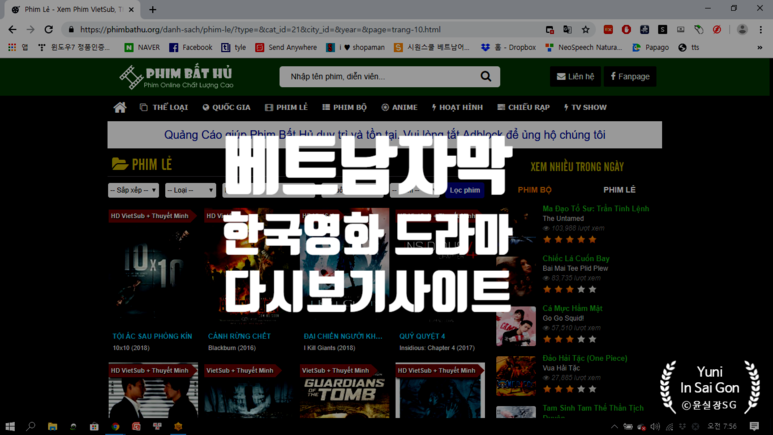The image size is (773, 435).
Task: Click the search magnifier icon
Action: click(486, 76)
